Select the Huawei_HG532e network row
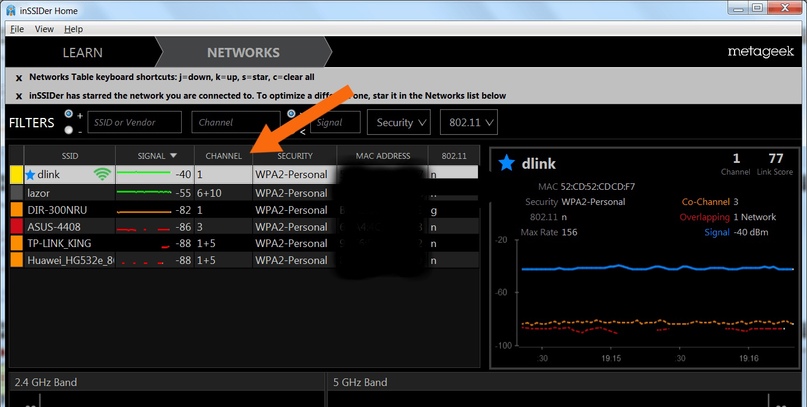 pos(244,260)
